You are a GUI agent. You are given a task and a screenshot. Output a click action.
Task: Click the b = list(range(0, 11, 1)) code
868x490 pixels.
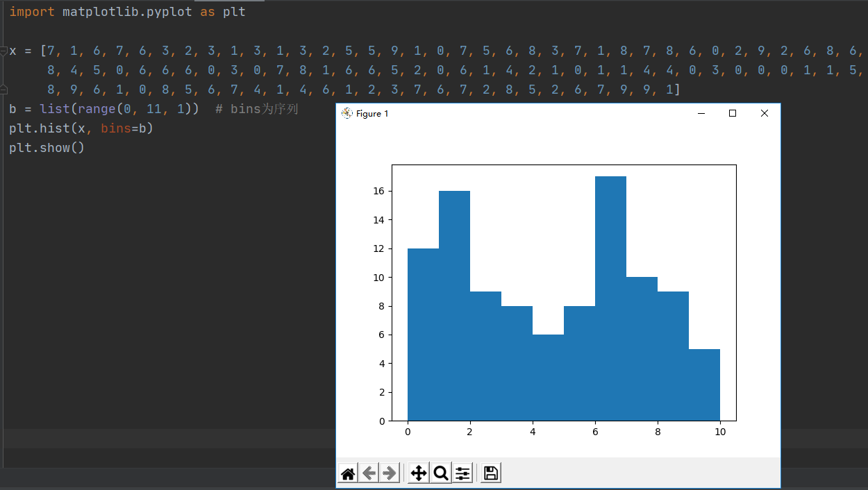click(x=104, y=109)
